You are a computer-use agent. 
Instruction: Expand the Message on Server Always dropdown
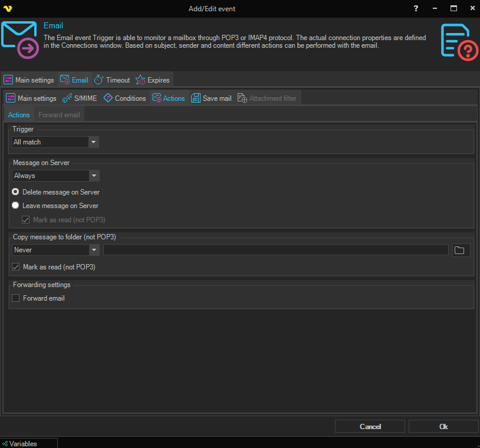93,176
